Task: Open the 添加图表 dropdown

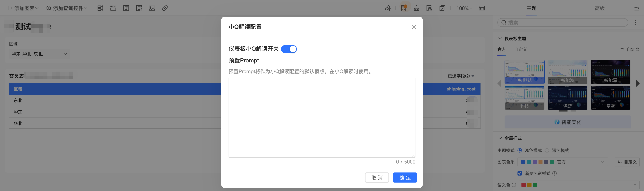Action: click(23, 8)
